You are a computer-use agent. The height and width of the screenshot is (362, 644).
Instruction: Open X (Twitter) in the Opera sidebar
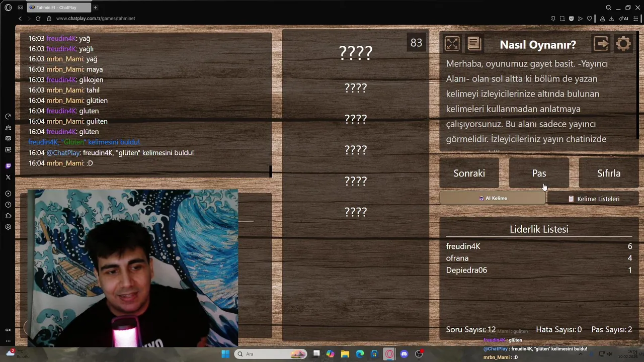pyautogui.click(x=8, y=177)
